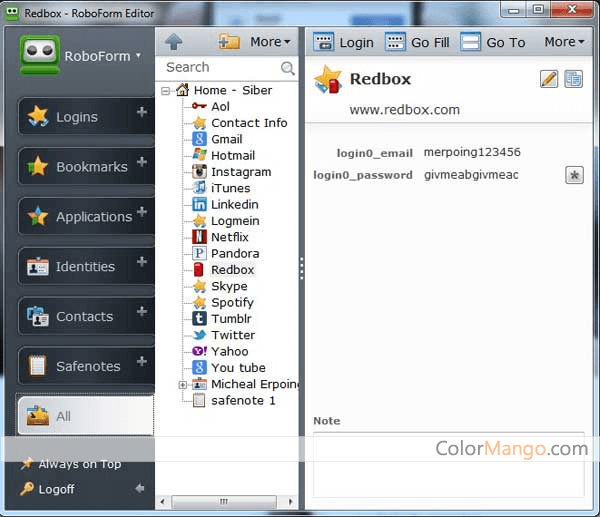
Task: Select the Skype tree entry
Action: point(229,286)
